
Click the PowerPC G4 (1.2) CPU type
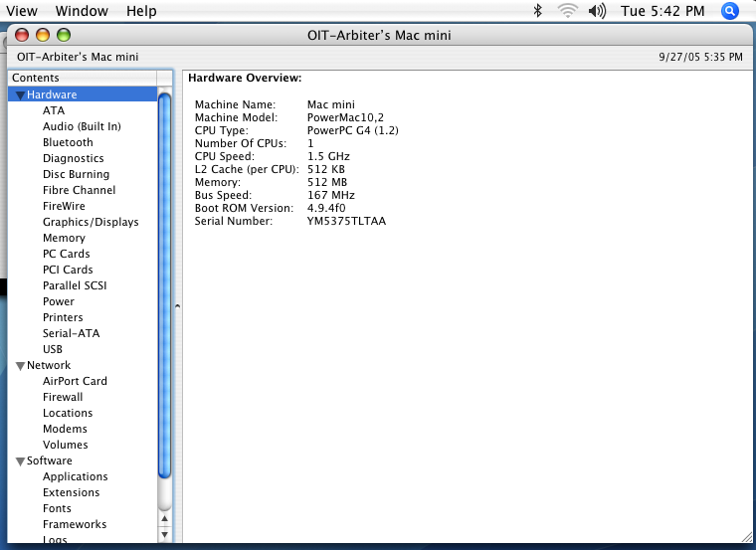tap(353, 130)
